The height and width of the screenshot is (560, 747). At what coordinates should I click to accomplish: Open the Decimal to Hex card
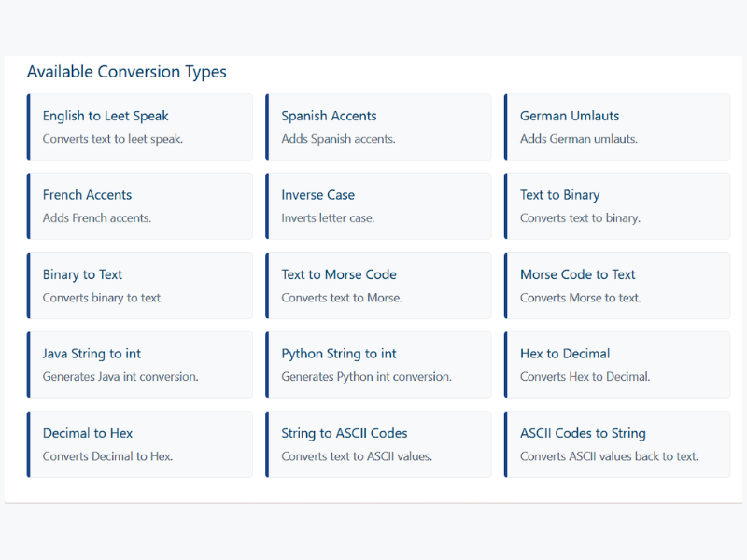pyautogui.click(x=139, y=444)
